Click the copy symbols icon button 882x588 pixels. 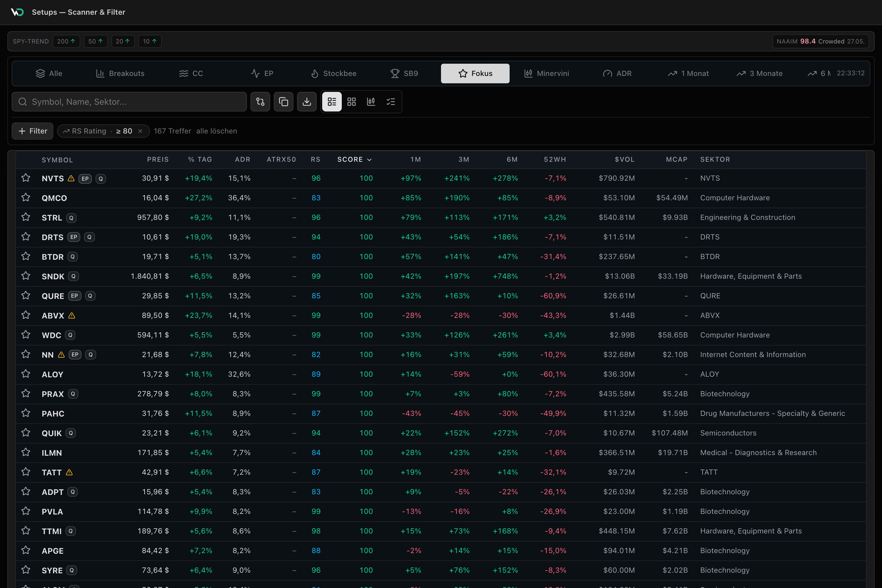(x=284, y=102)
